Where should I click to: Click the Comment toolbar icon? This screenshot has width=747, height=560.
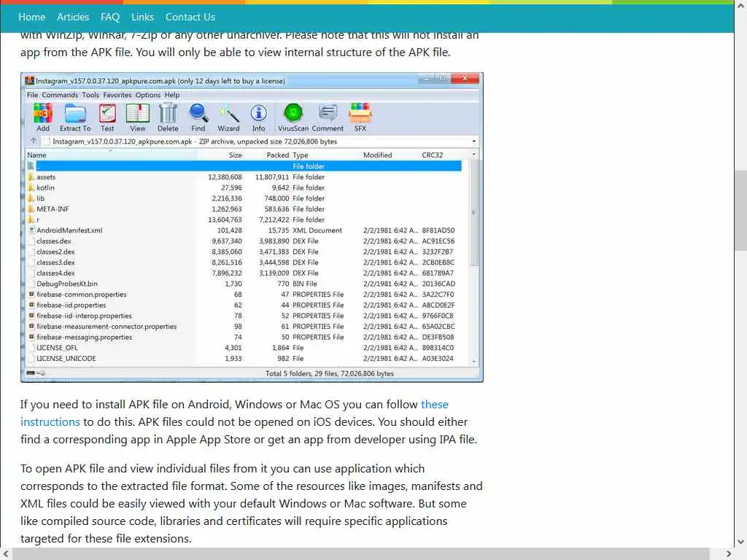tap(328, 117)
